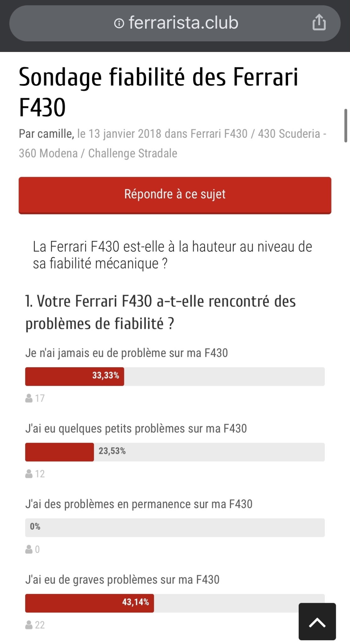350x644 pixels.
Task: Click the Répondre à ce sujet button
Action: [x=175, y=195]
